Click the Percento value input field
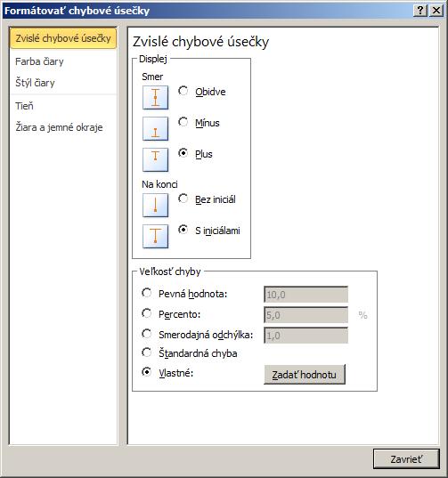Viewport: 448px width, 478px height. 305,315
